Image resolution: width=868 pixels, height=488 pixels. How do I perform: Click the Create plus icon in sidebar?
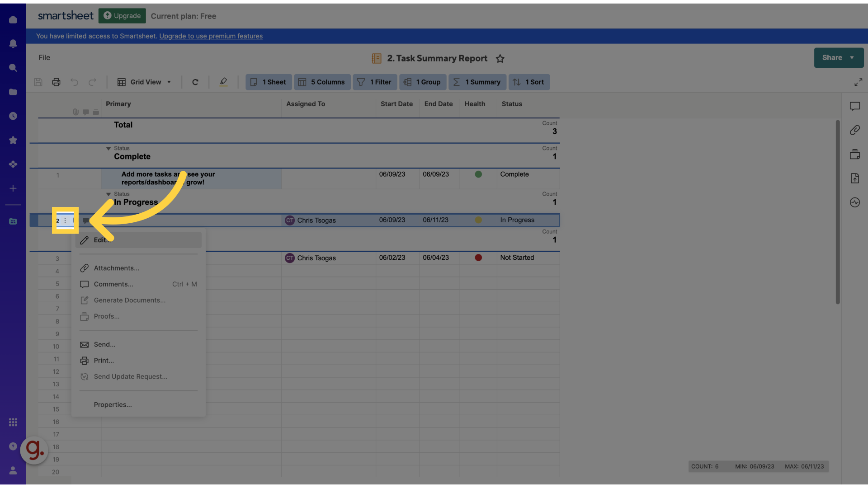point(13,188)
